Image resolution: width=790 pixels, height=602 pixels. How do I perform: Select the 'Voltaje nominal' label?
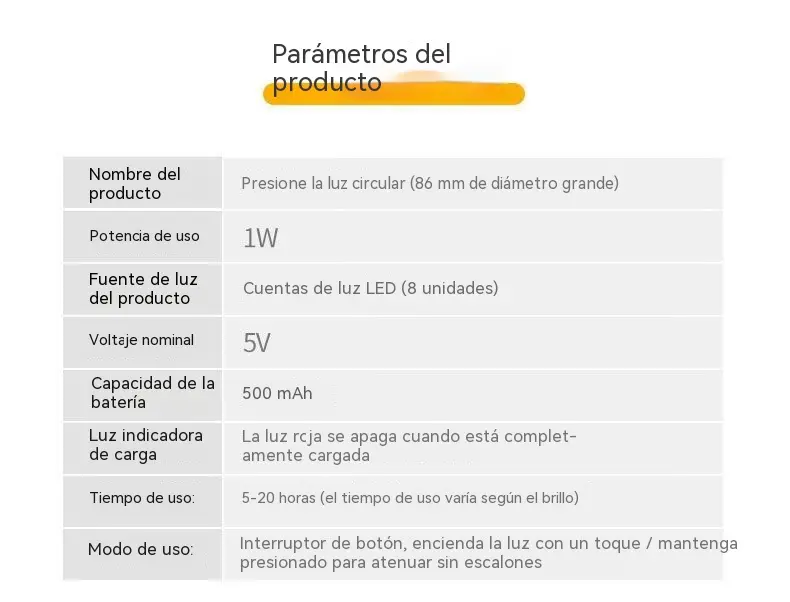141,340
